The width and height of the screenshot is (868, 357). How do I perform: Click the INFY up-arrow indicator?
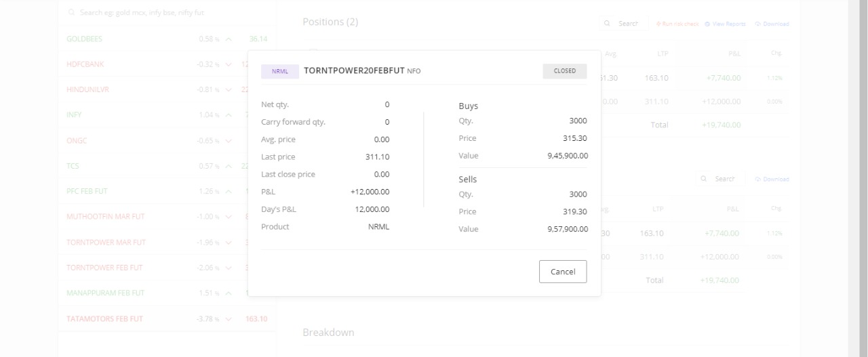[x=229, y=115]
